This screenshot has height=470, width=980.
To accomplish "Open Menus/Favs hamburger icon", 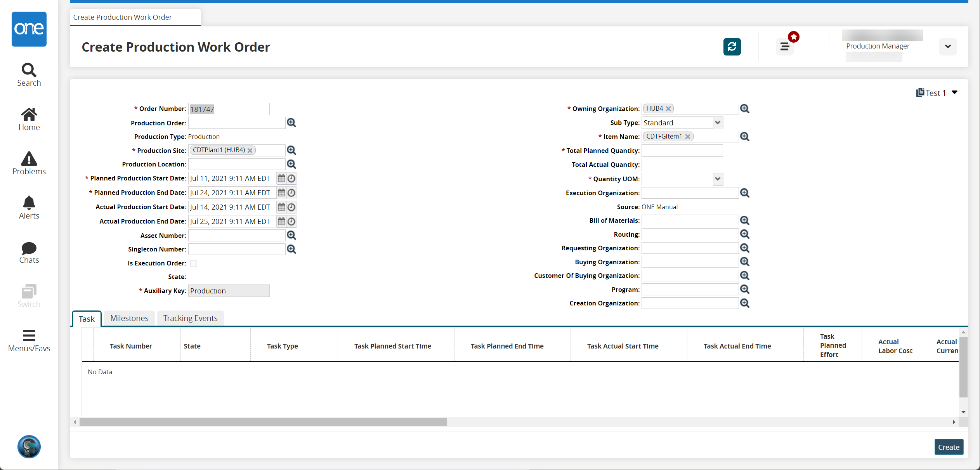I will [29, 341].
